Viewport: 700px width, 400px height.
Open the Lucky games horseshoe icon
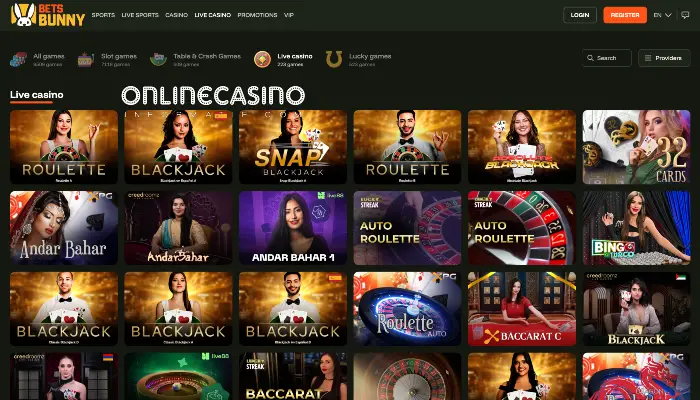click(x=334, y=59)
